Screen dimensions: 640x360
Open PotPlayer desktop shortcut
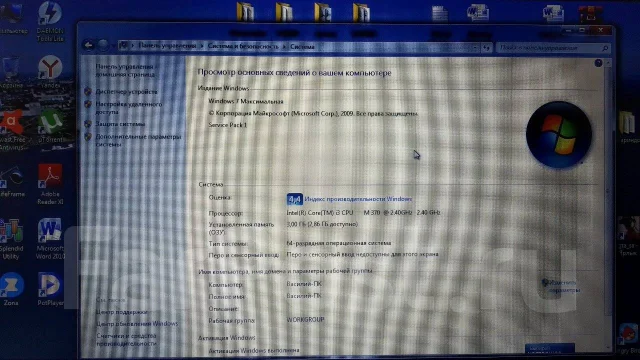(50, 289)
